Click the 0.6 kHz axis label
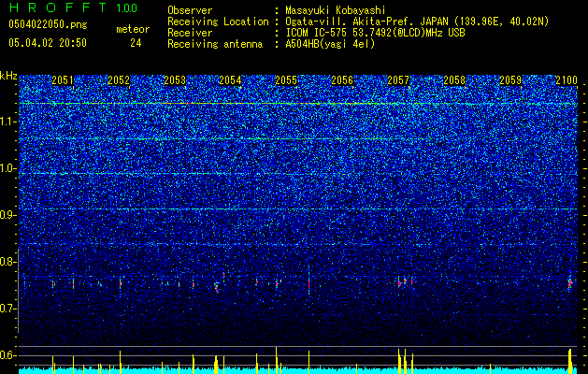 (8, 355)
